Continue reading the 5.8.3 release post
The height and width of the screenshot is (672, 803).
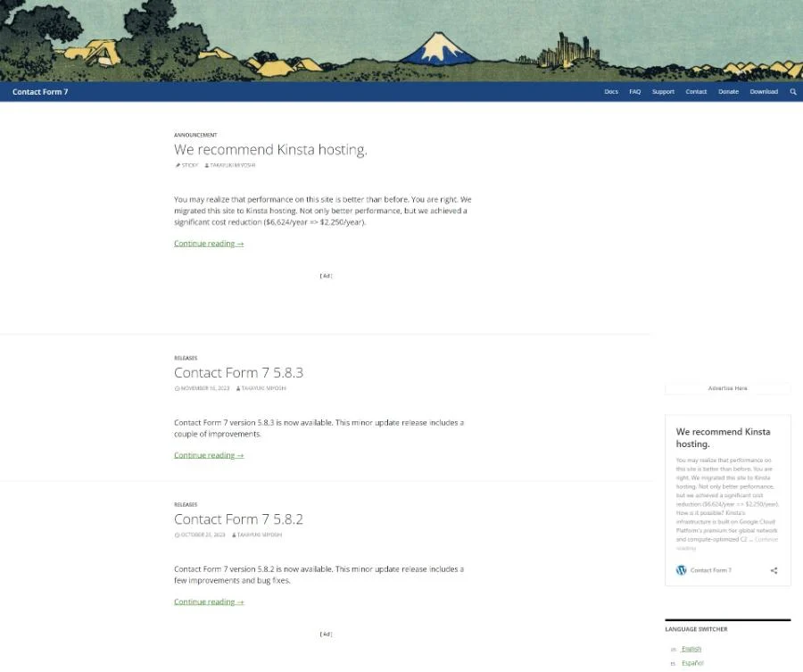209,455
